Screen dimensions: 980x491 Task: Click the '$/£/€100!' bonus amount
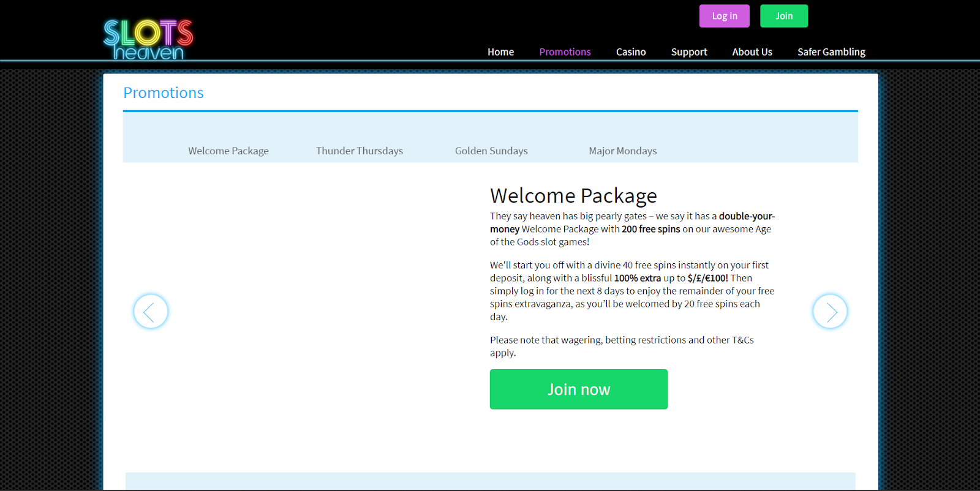pos(708,278)
